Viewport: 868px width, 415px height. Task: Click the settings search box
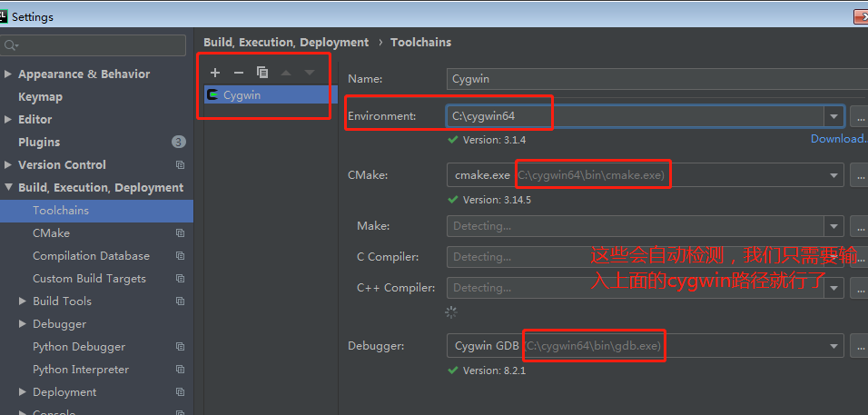click(95, 44)
